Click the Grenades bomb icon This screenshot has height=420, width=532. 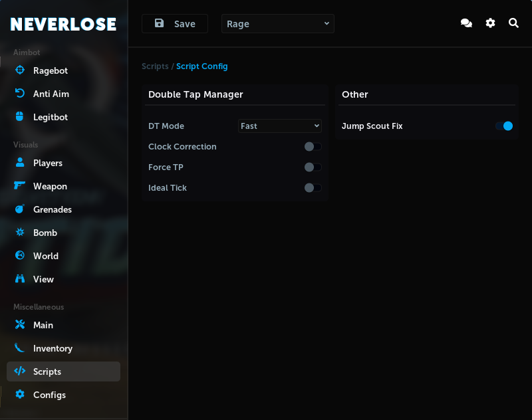[x=20, y=209]
